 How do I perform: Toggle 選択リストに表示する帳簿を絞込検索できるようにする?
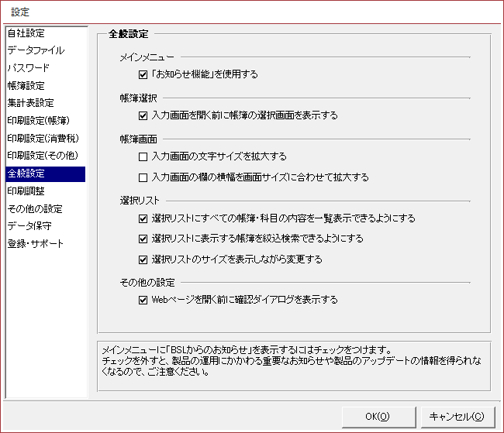(x=143, y=239)
